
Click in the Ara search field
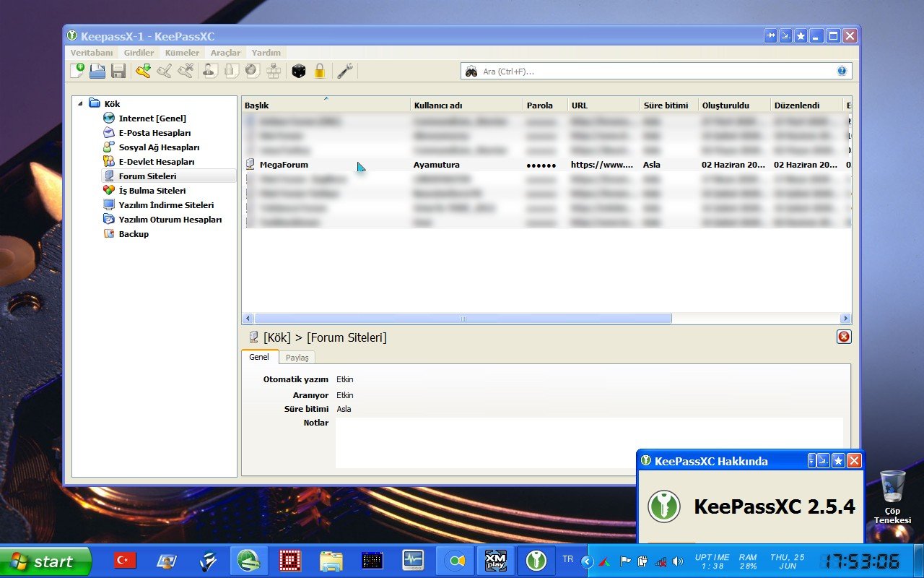point(657,71)
